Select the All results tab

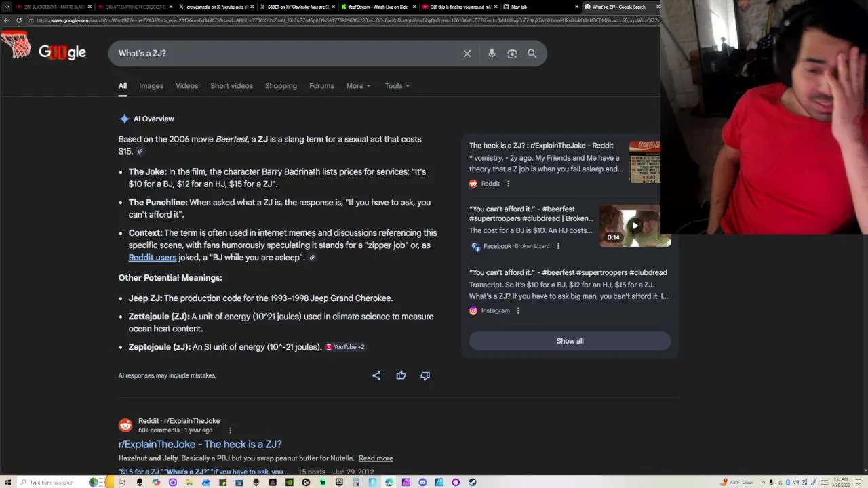123,86
